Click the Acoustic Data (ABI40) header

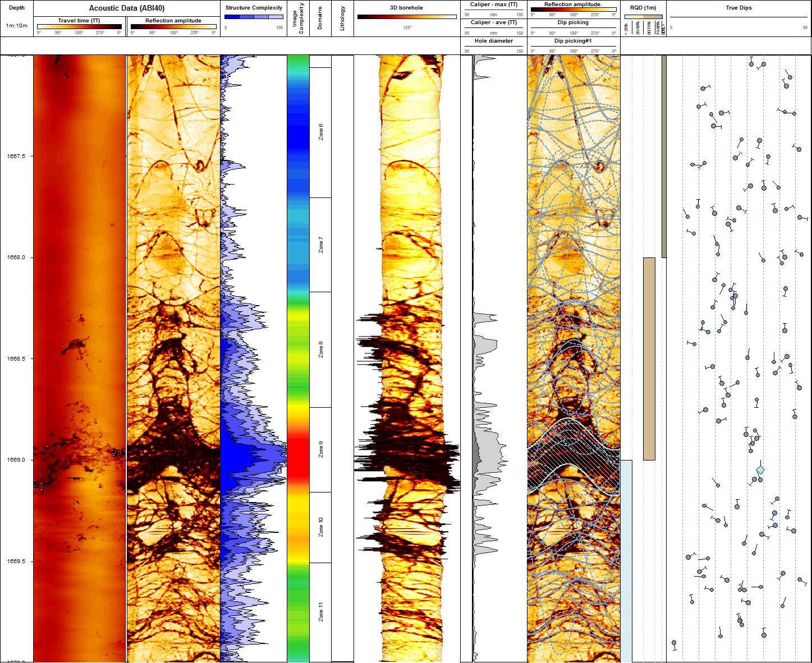(127, 8)
